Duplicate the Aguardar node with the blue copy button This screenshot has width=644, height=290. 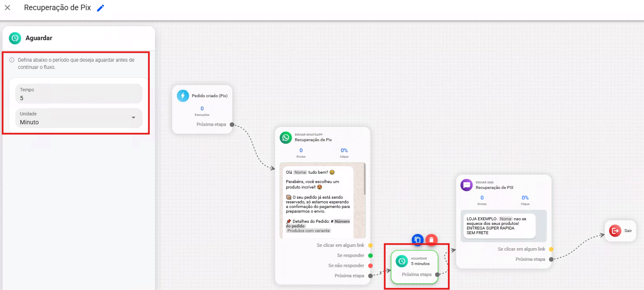click(x=417, y=240)
